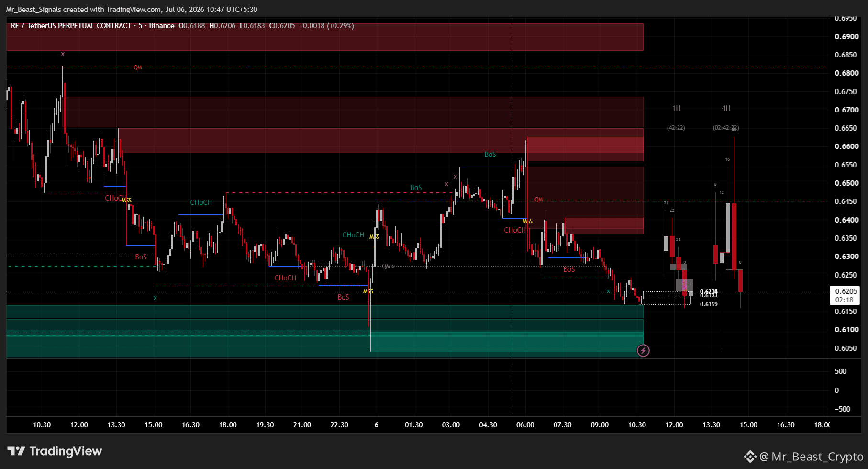Click 0.6450 on the price axis
Viewport: 868px width, 469px height.
pos(846,201)
